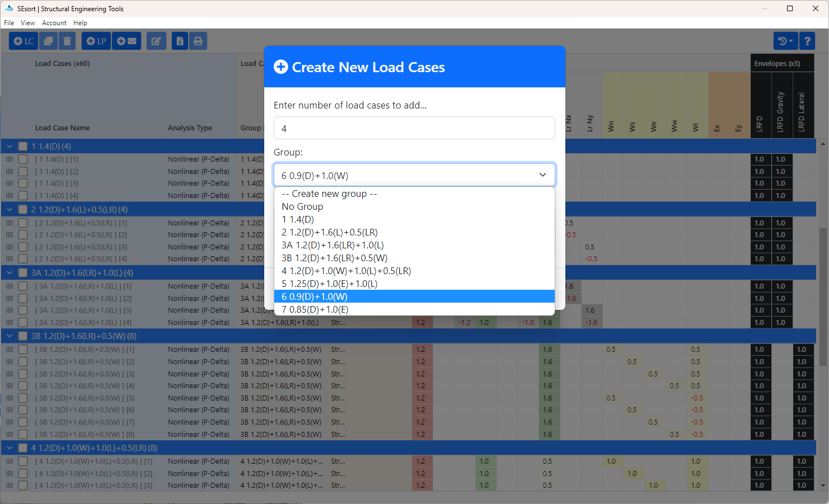This screenshot has width=829, height=504.
Task: Check the group 2 1.2(D)+1.6(L)+0.5(LR) (4) checkbox
Action: 23,209
